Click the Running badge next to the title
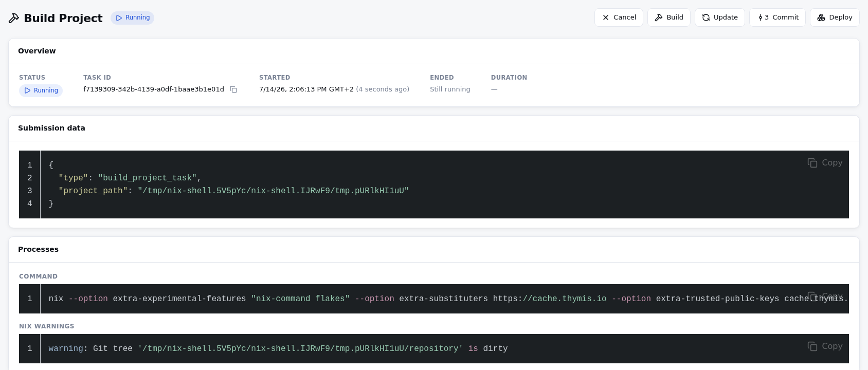868x370 pixels. click(132, 17)
